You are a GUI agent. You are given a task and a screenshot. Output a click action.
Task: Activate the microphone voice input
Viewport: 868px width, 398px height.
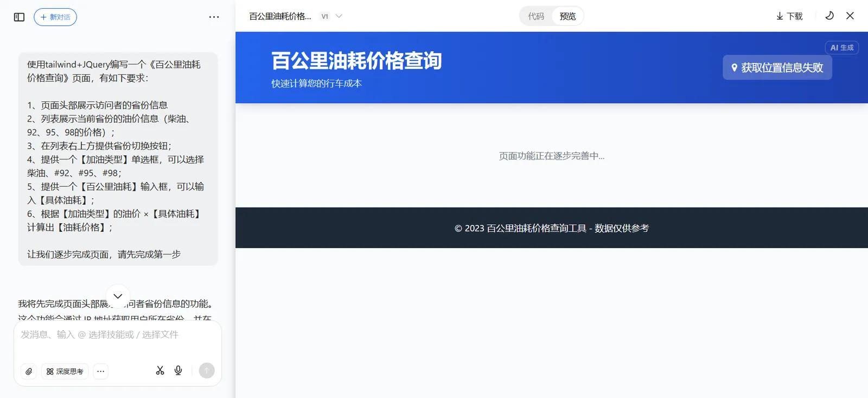coord(178,370)
